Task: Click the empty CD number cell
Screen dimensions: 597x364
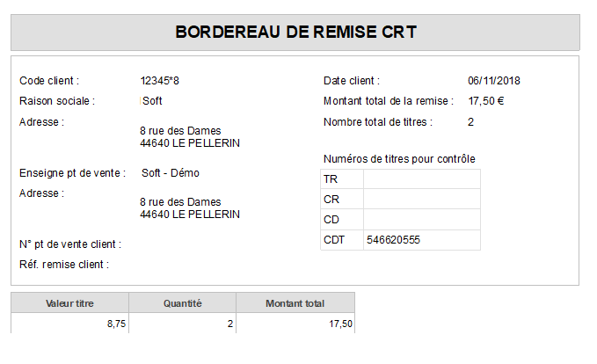Action: 422,220
